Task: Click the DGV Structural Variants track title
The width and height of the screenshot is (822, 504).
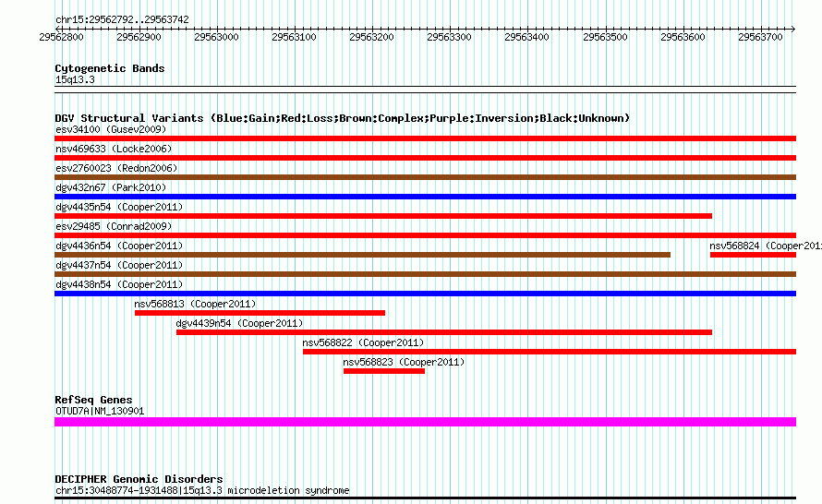Action: [x=343, y=118]
